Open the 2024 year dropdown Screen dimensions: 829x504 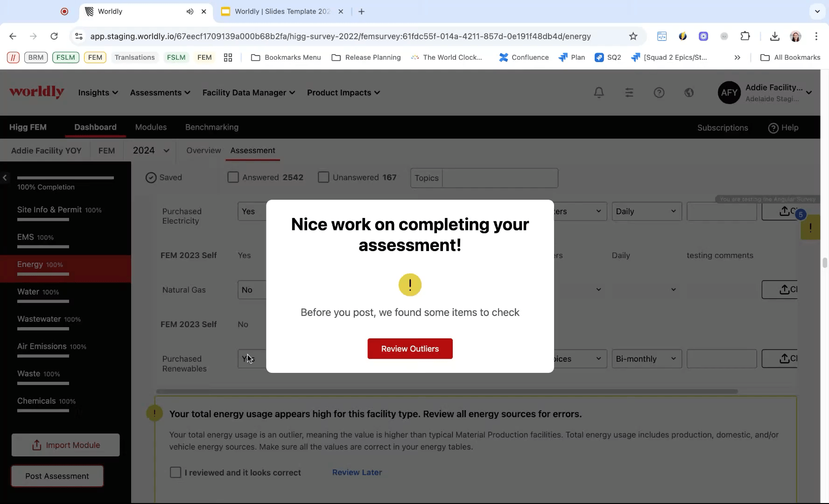tap(150, 150)
